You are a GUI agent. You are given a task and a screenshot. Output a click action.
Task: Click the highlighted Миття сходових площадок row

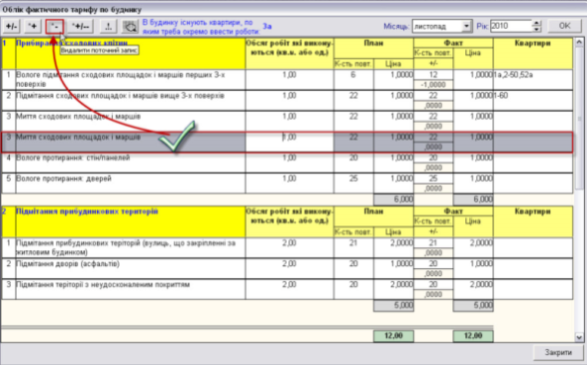coord(287,142)
